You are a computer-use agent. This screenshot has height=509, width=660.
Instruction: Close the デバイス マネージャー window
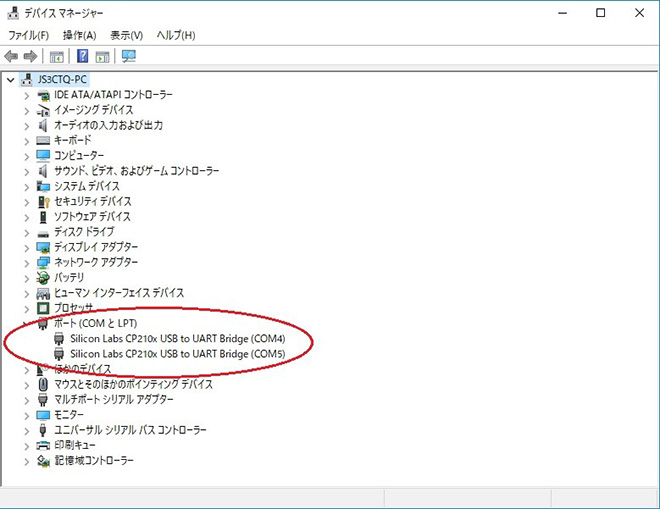click(639, 13)
